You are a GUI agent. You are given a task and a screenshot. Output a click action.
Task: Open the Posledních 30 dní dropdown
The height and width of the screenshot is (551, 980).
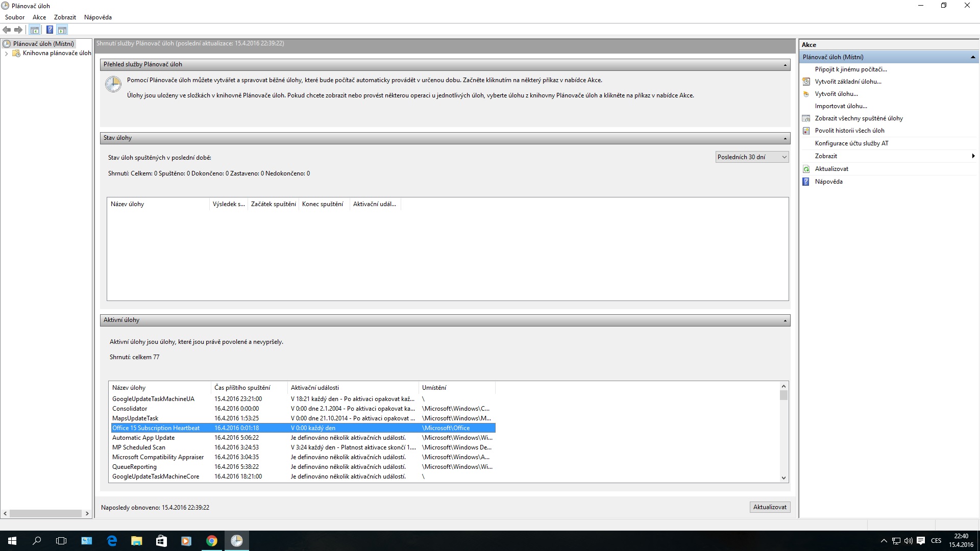click(x=752, y=157)
